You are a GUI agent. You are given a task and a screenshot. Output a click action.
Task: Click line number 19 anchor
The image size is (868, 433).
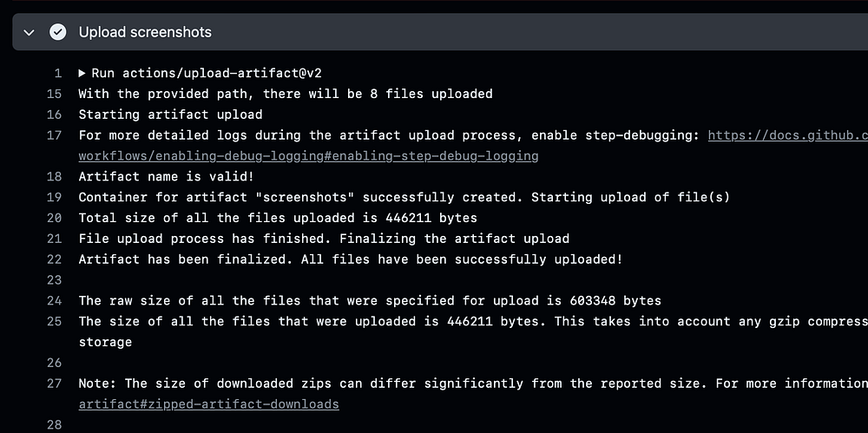click(54, 197)
